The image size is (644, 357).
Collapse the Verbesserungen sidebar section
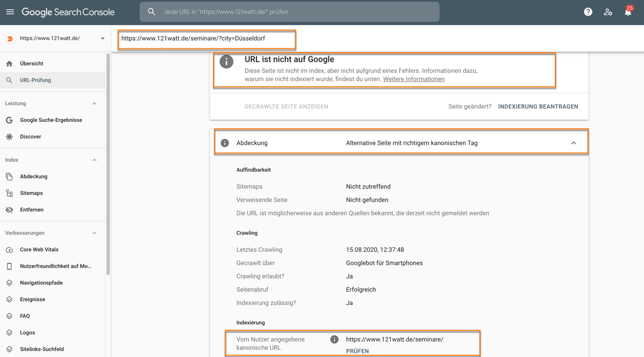94,233
